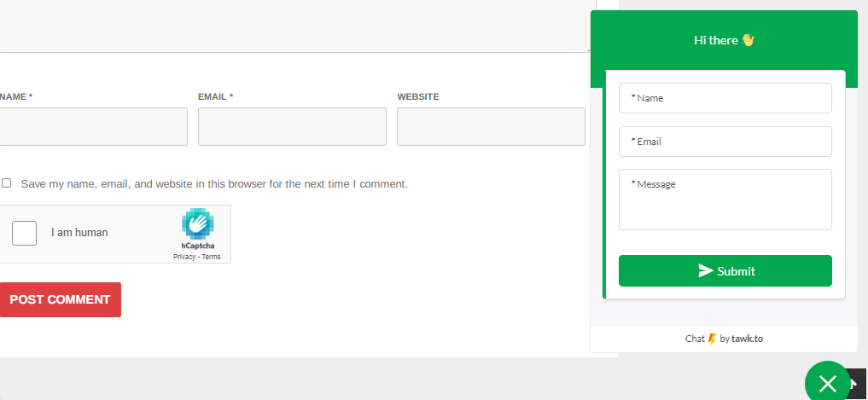This screenshot has height=400, width=868.
Task: Focus the comment form Name field
Action: pos(92,127)
